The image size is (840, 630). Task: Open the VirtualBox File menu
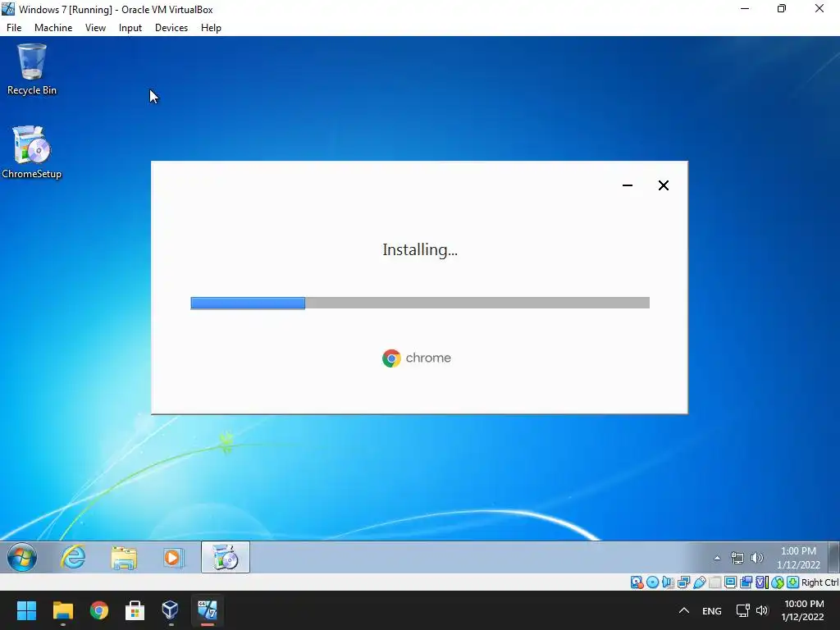[x=14, y=28]
